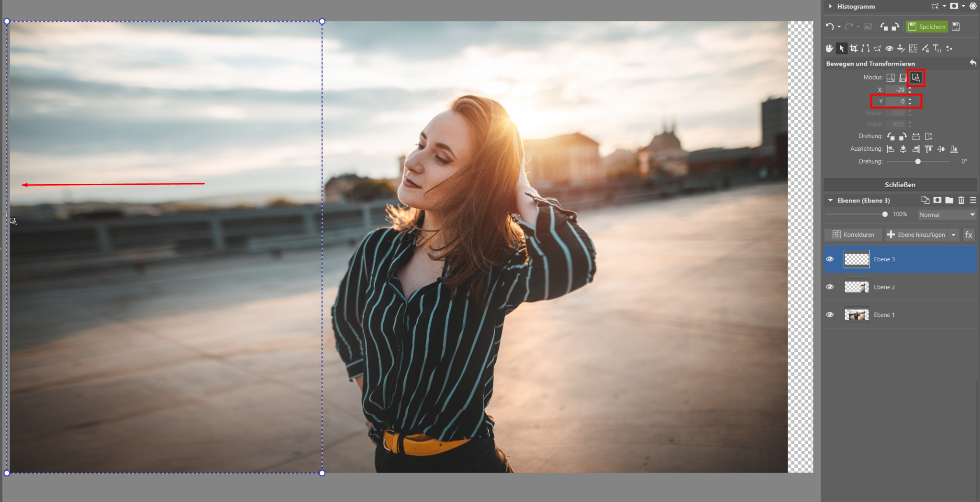980x502 pixels.
Task: Select the Ebene 2 layer thumbnail
Action: pyautogui.click(x=857, y=287)
